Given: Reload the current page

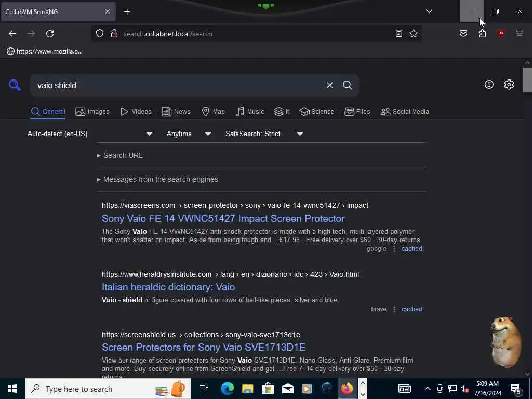Looking at the screenshot, I should [x=50, y=34].
